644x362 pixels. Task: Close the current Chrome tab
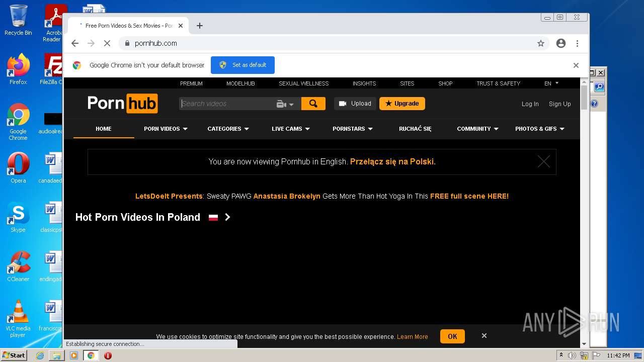181,26
